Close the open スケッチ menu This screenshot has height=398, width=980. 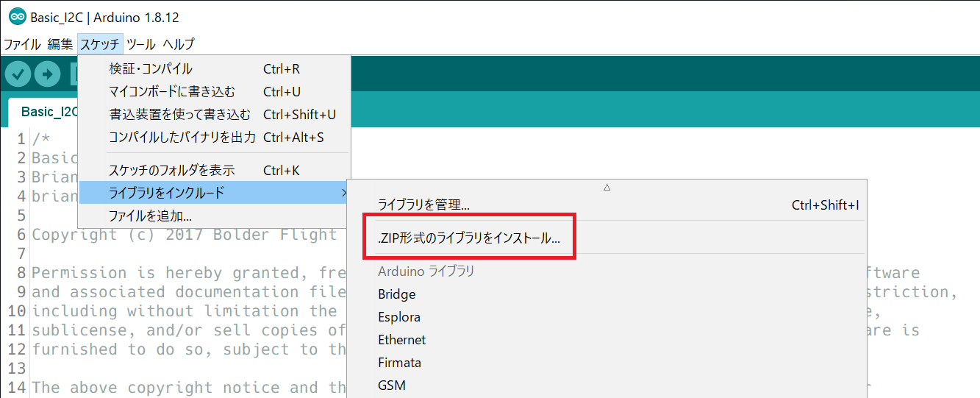pyautogui.click(x=99, y=44)
